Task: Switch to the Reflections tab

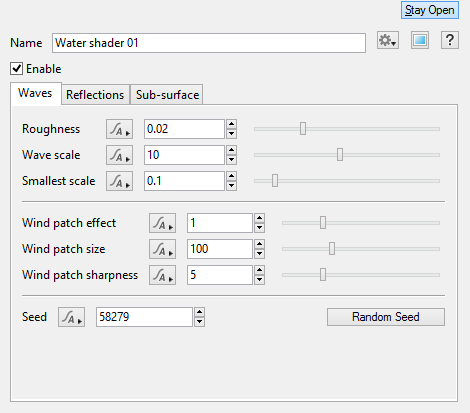Action: (x=95, y=95)
